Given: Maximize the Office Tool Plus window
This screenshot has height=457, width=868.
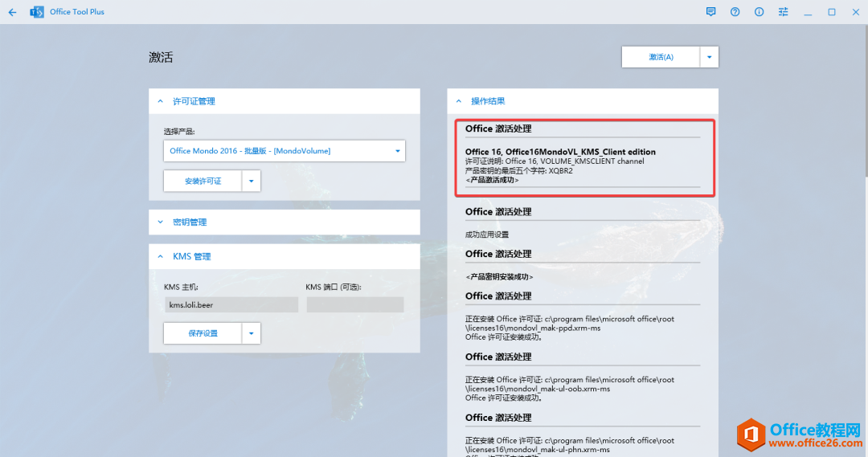Looking at the screenshot, I should 832,11.
